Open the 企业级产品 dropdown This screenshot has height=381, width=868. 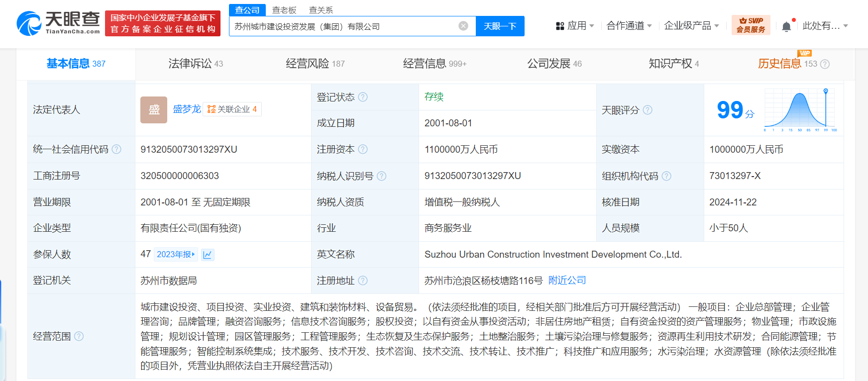[x=691, y=26]
